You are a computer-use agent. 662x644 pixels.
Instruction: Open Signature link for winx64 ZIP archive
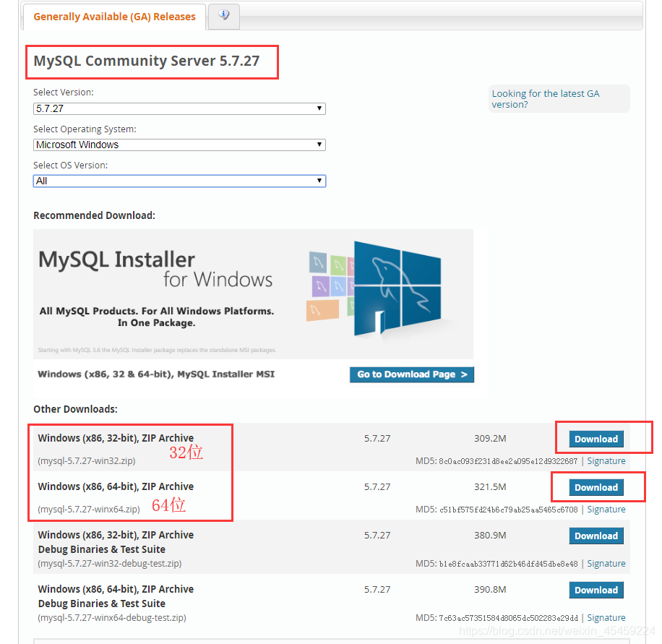(x=606, y=510)
